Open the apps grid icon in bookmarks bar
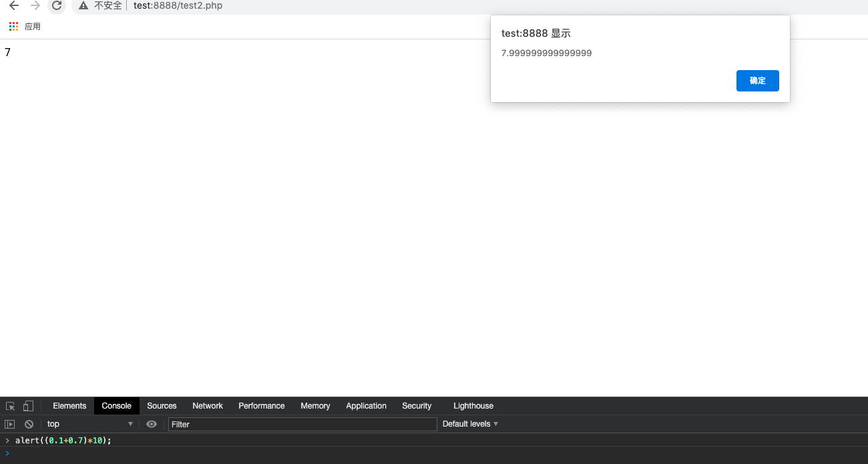 click(14, 27)
